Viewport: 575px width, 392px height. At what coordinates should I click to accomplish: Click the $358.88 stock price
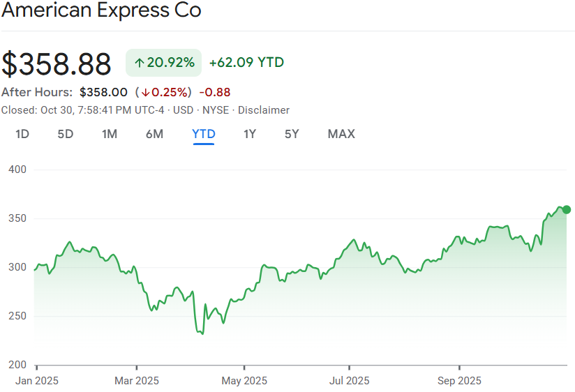tap(57, 64)
